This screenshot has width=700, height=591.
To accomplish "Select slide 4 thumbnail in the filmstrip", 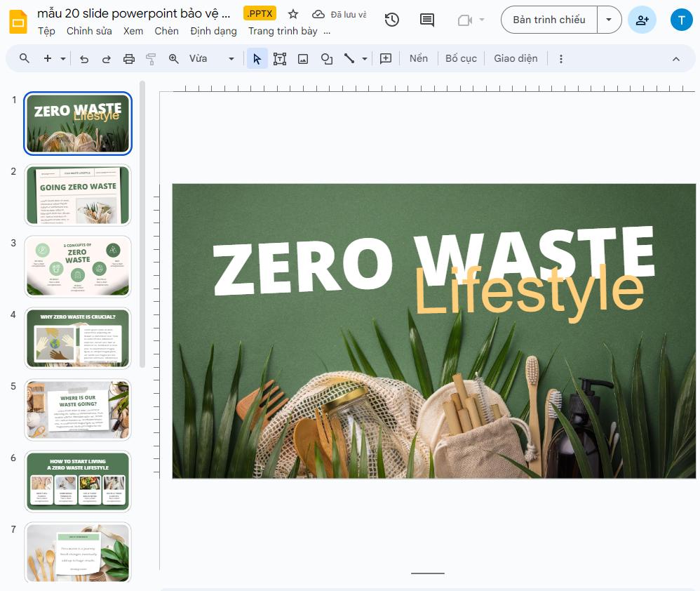I will (77, 338).
